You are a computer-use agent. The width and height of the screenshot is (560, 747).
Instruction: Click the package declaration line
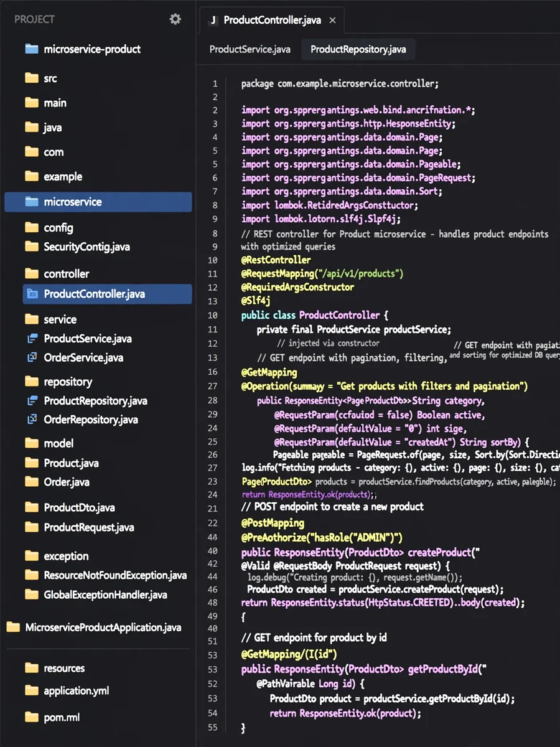point(340,83)
